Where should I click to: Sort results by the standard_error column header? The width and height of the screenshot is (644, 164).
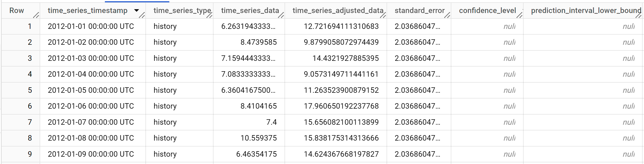tap(419, 10)
